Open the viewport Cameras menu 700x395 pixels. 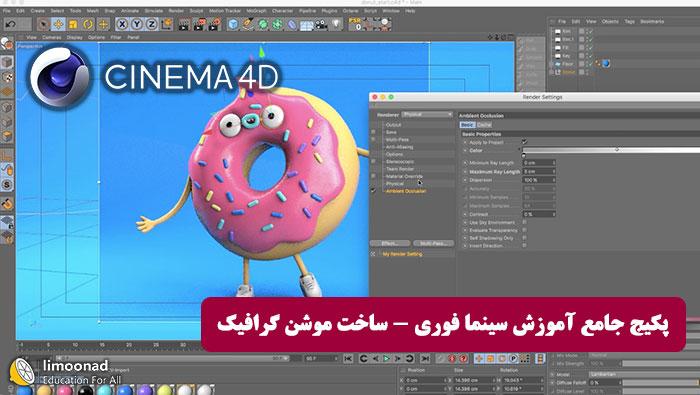pyautogui.click(x=51, y=37)
